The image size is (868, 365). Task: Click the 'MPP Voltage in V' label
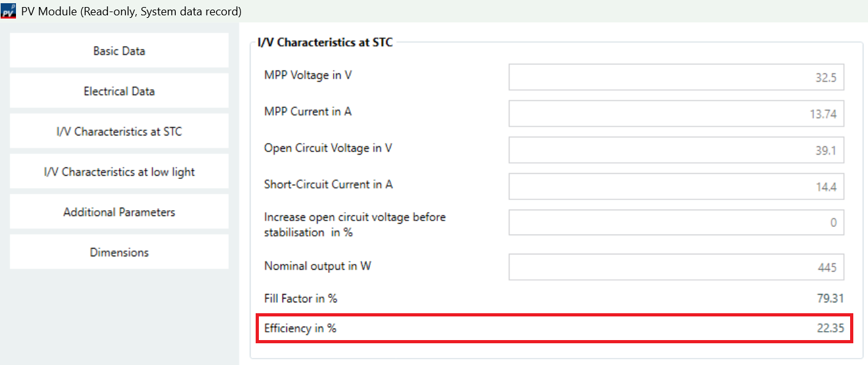click(x=308, y=75)
